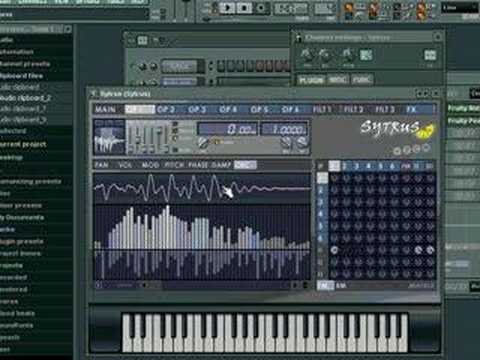Click the Play button in transport bar
Screen dimensions: 480x360
[x=227, y=8]
